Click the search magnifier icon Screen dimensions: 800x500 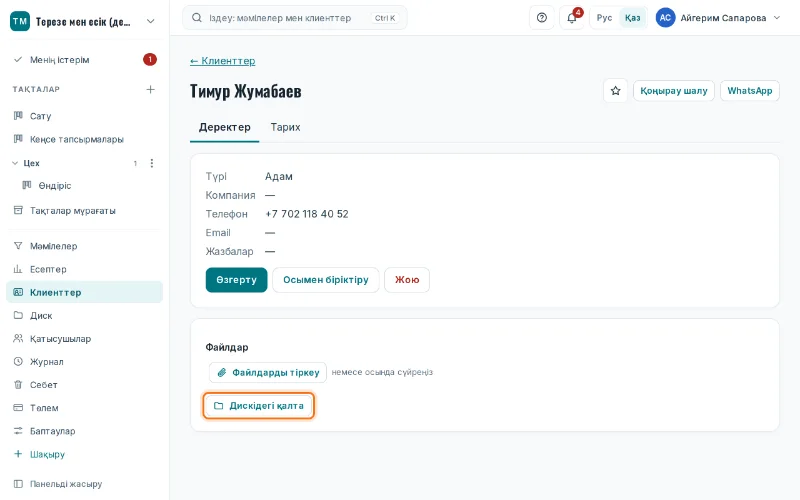pos(196,18)
